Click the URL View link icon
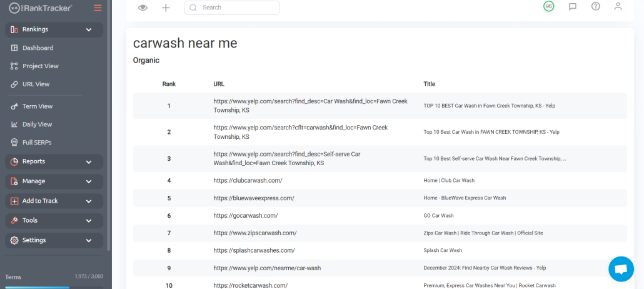The image size is (644, 289). [x=14, y=84]
